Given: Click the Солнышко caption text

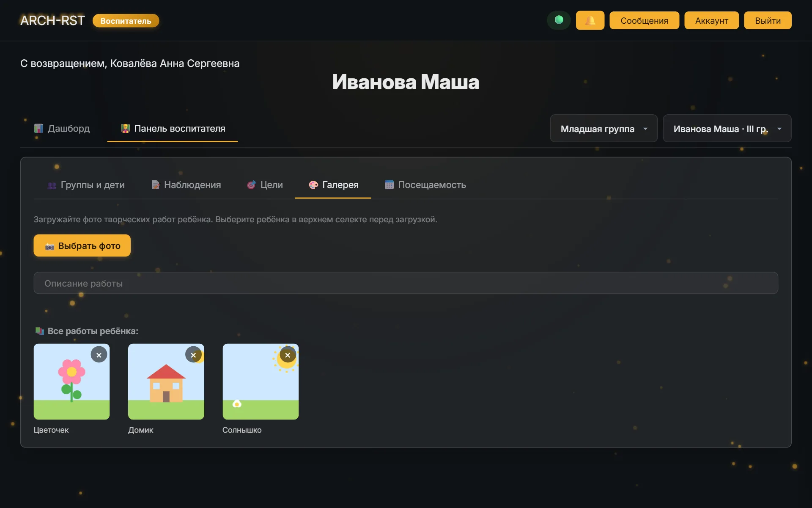Looking at the screenshot, I should pos(242,430).
